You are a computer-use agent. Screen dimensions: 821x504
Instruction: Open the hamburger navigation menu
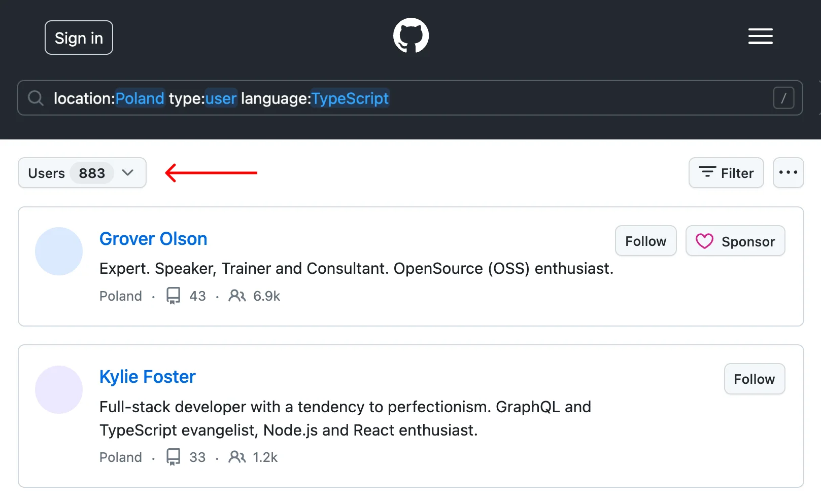coord(760,37)
